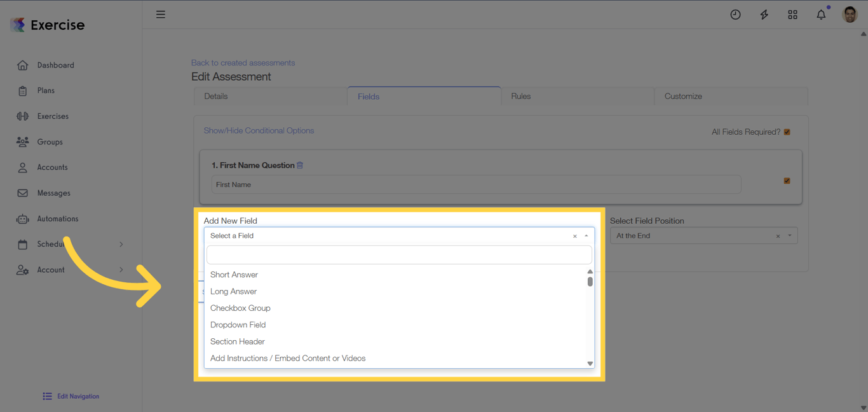Clear the Select a Field dropdown with the x
This screenshot has width=868, height=412.
coord(575,235)
